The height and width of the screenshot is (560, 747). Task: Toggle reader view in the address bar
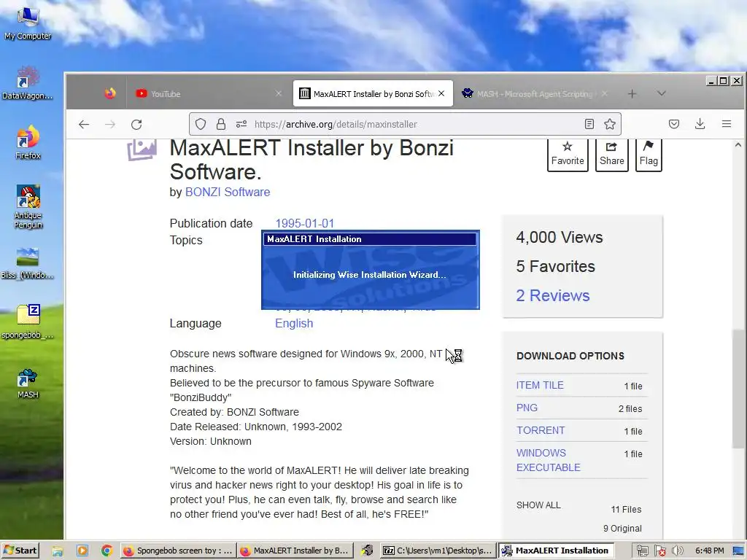click(589, 124)
